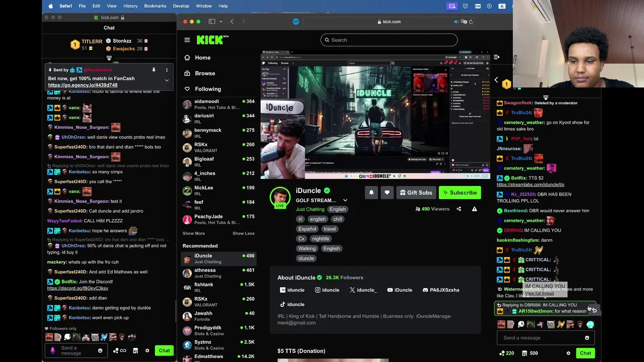Screen dimensions: 644x362
Task: Click the Just Chatting category link
Action: (x=310, y=210)
